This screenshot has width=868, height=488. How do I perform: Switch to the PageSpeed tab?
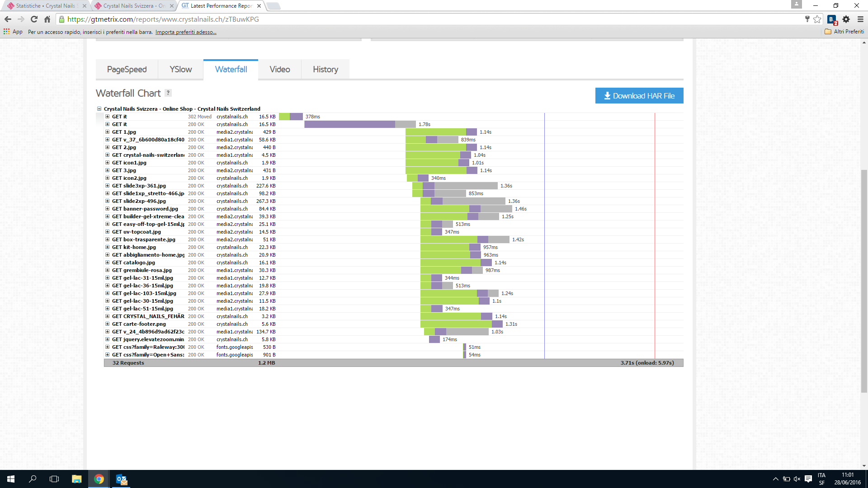click(x=127, y=70)
